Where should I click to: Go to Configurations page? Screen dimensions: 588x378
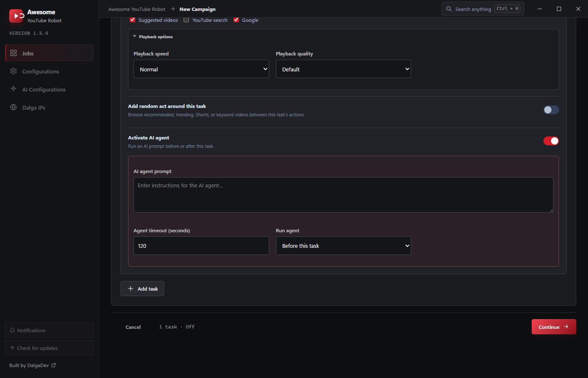click(49, 71)
